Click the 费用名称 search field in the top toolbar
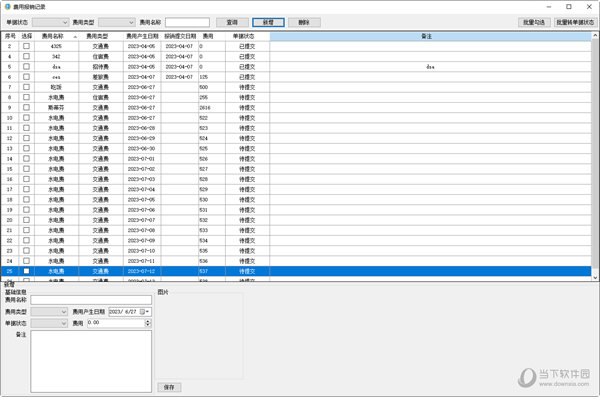This screenshot has width=600, height=397. (188, 22)
